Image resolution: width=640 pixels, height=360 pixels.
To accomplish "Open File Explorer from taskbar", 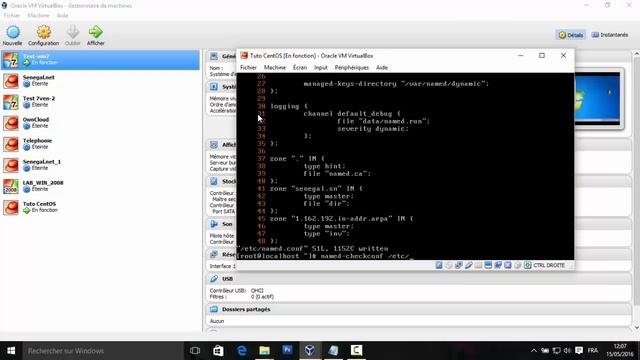I will (x=264, y=351).
